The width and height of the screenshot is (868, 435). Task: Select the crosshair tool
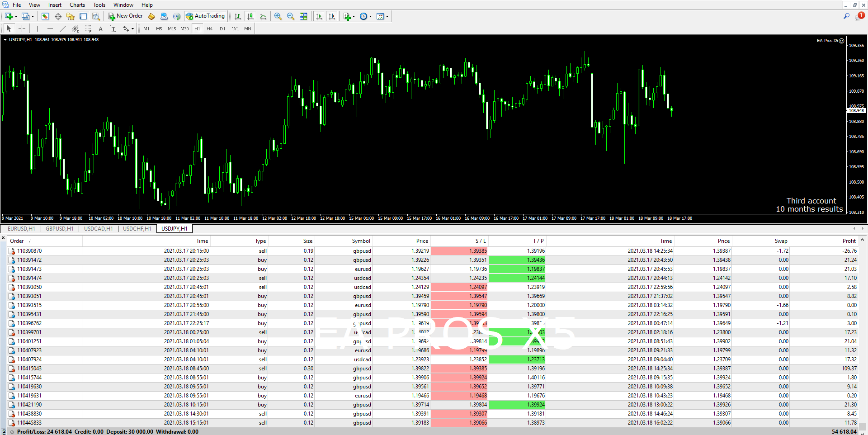[x=22, y=28]
